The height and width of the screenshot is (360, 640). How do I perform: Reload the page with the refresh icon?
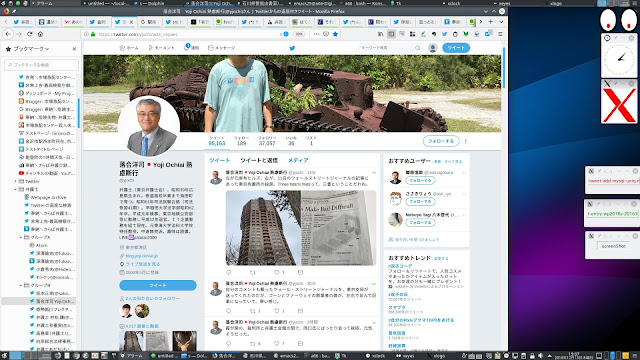[x=29, y=34]
